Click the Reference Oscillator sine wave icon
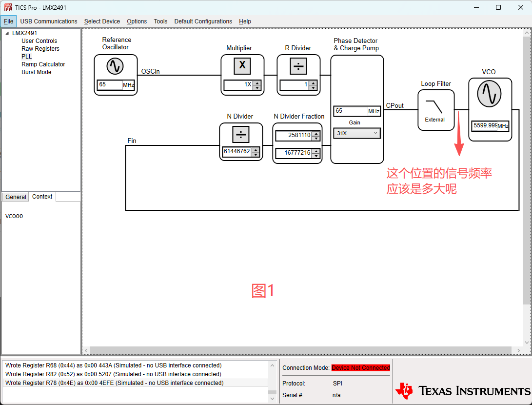 coord(115,66)
